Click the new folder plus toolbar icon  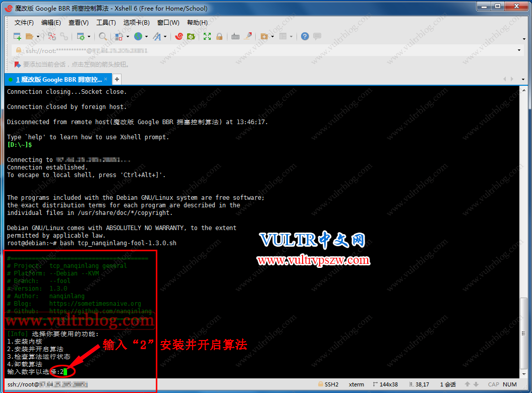pyautogui.click(x=264, y=36)
